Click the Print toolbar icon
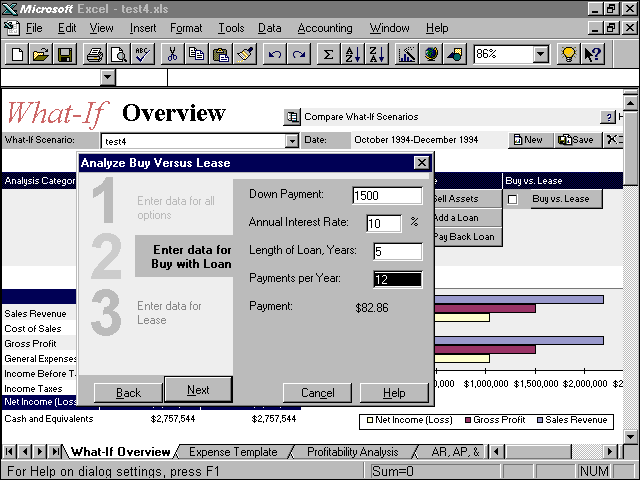This screenshot has width=640, height=480. point(96,54)
